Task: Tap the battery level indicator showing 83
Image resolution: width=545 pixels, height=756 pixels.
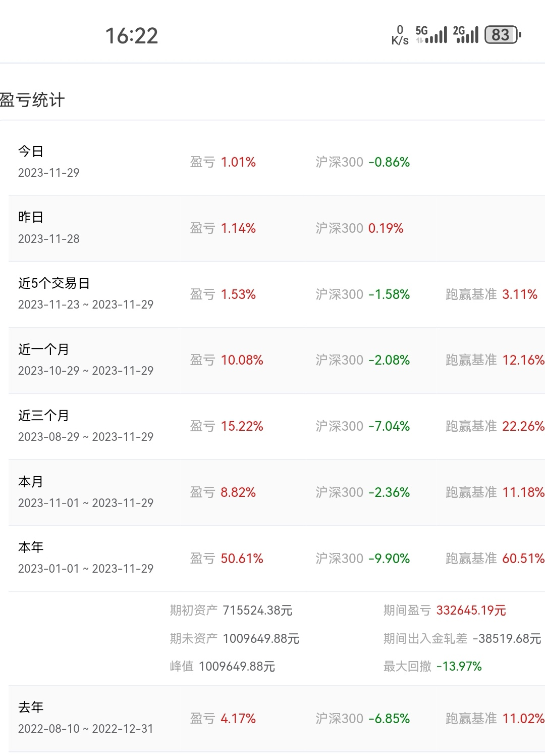Action: click(x=502, y=35)
